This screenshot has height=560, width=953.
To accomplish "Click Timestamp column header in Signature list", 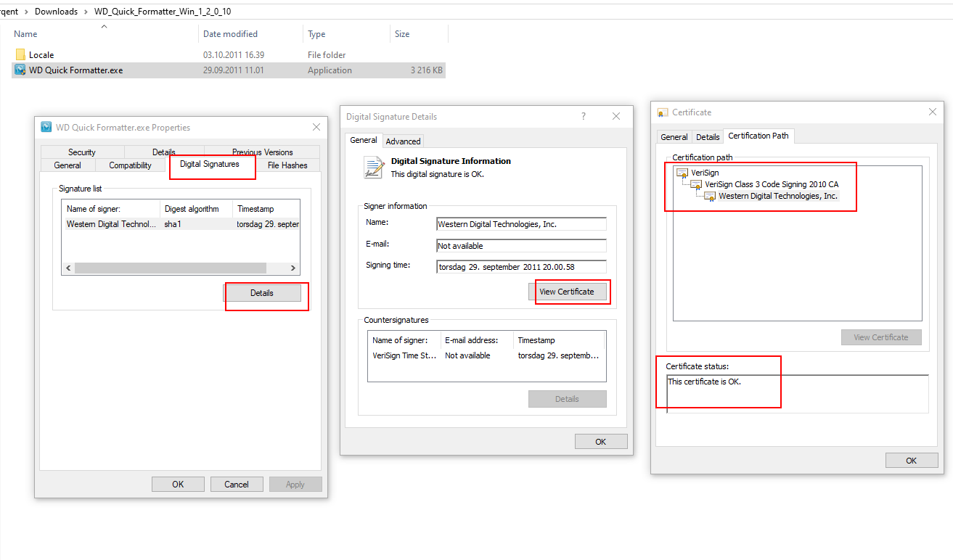I will pyautogui.click(x=266, y=209).
